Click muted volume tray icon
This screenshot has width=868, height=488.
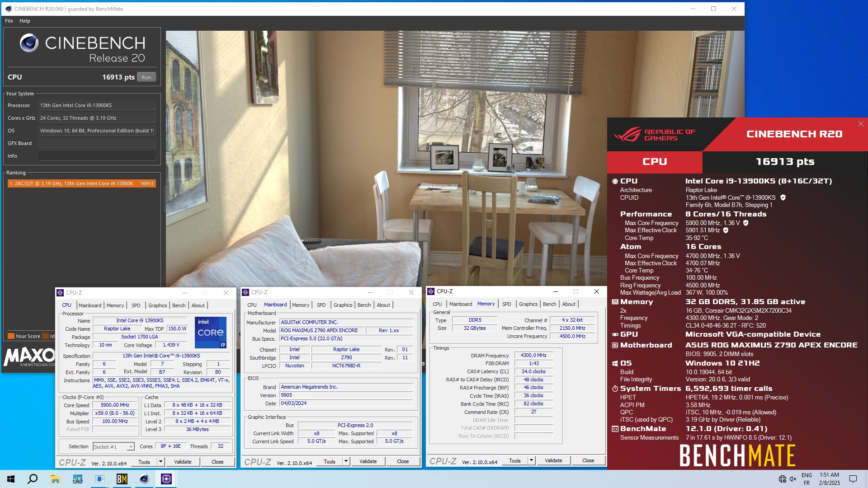(x=793, y=479)
